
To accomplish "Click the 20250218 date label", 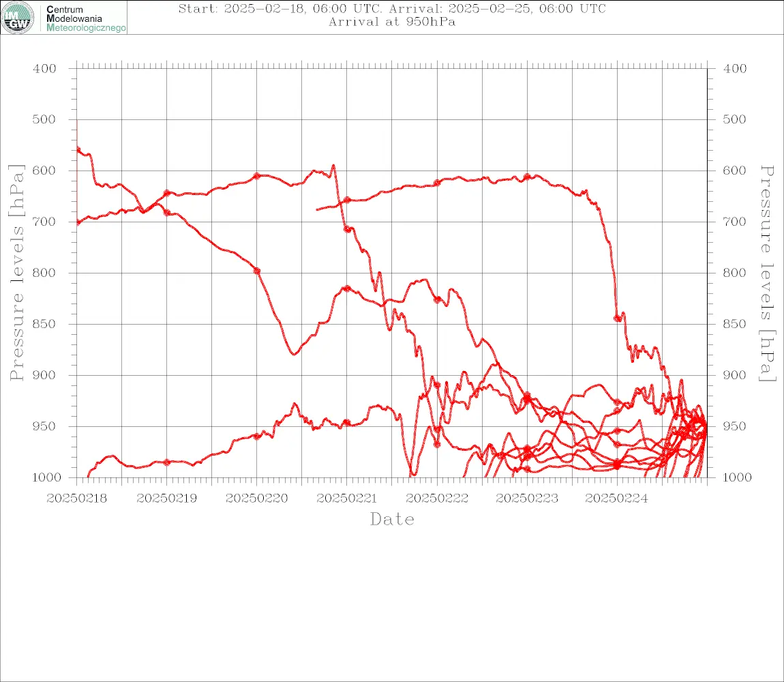I will (76, 499).
